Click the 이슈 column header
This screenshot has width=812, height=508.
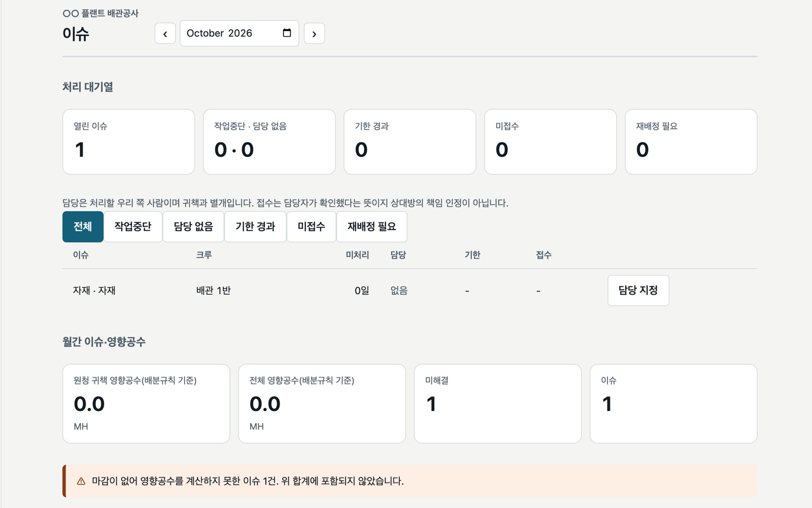(81, 255)
